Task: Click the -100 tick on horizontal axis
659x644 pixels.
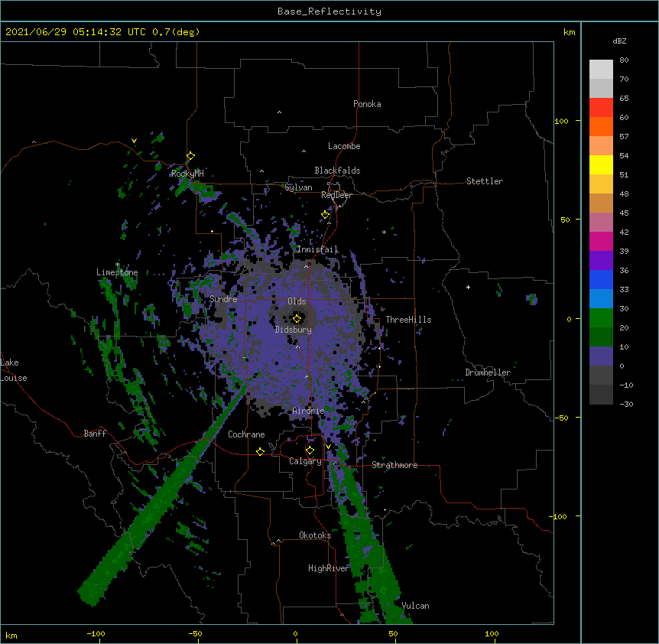Action: click(x=96, y=634)
